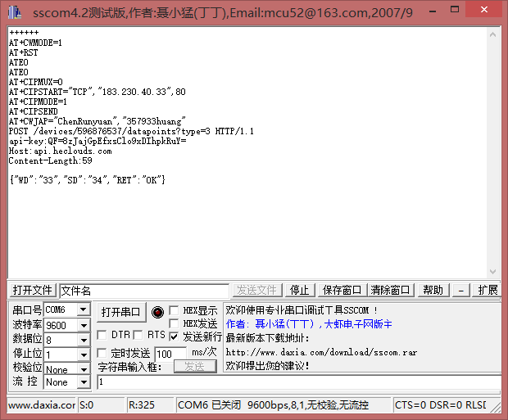The image size is (508, 420).
Task: Open the 数据位 data bits dropdown
Action: [84, 340]
